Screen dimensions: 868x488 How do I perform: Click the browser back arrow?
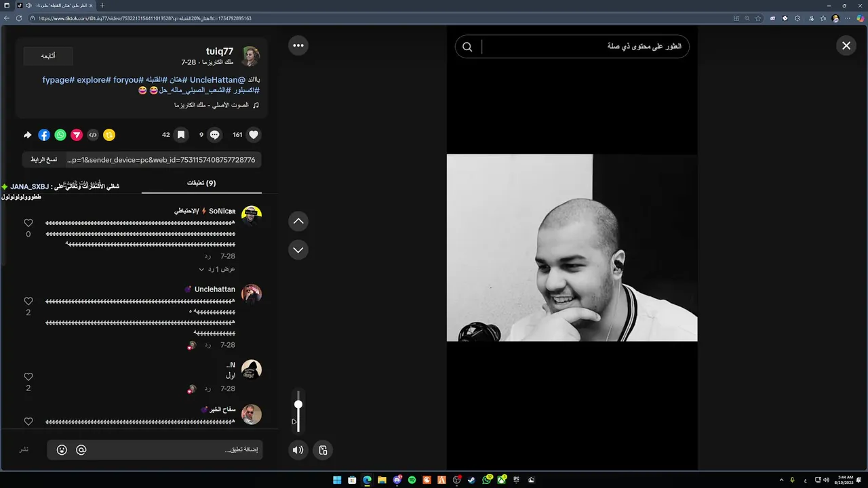(x=7, y=18)
